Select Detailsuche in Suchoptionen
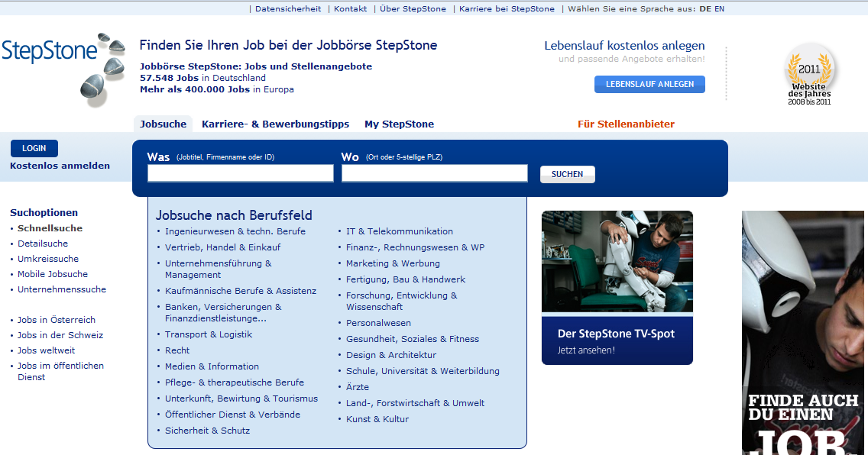Image resolution: width=868 pixels, height=455 pixels. [43, 244]
